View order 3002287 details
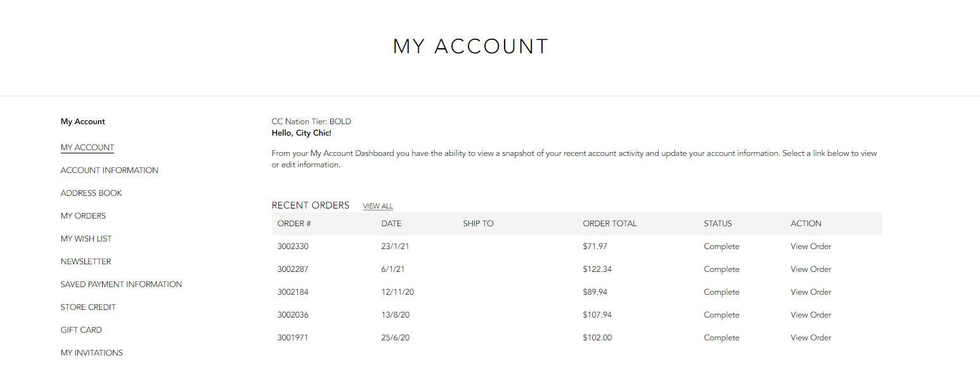 pos(811,269)
